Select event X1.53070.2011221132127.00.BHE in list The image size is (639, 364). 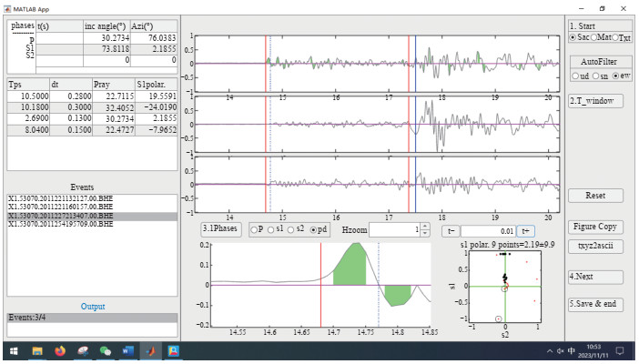60,197
